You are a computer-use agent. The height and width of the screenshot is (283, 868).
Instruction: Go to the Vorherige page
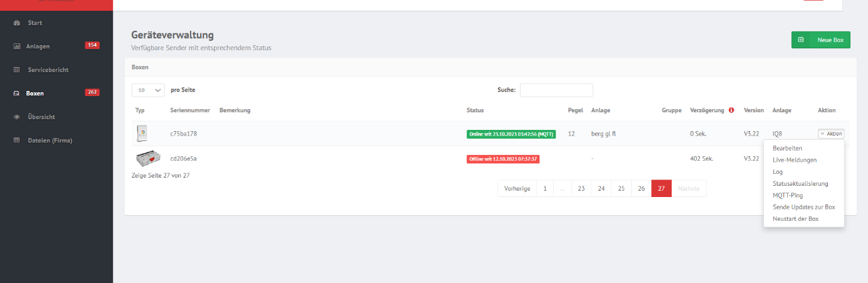pos(517,189)
